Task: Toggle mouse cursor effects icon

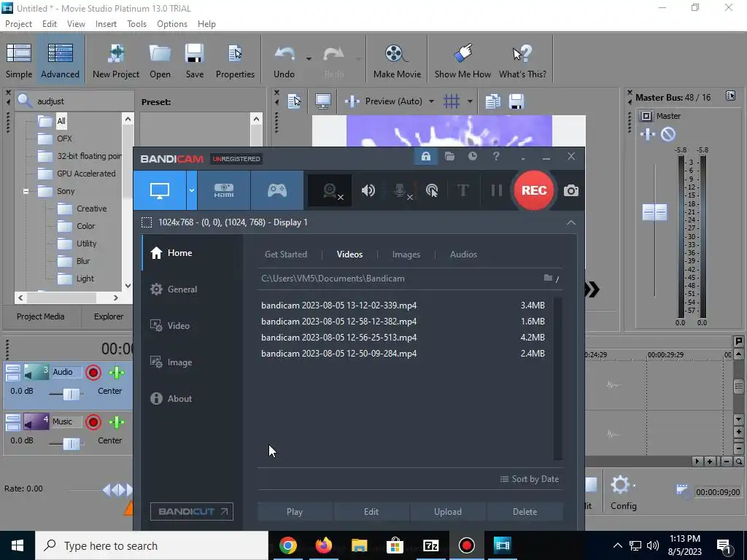Action: click(x=432, y=190)
